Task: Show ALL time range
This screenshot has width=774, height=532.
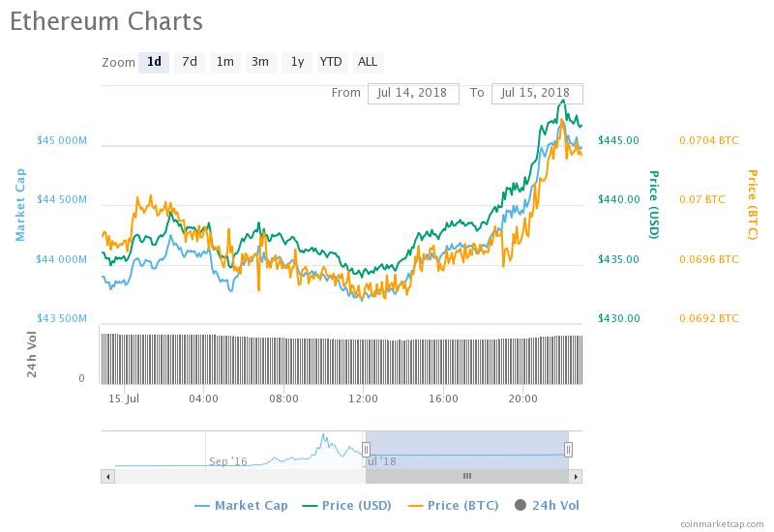Action: 368,62
